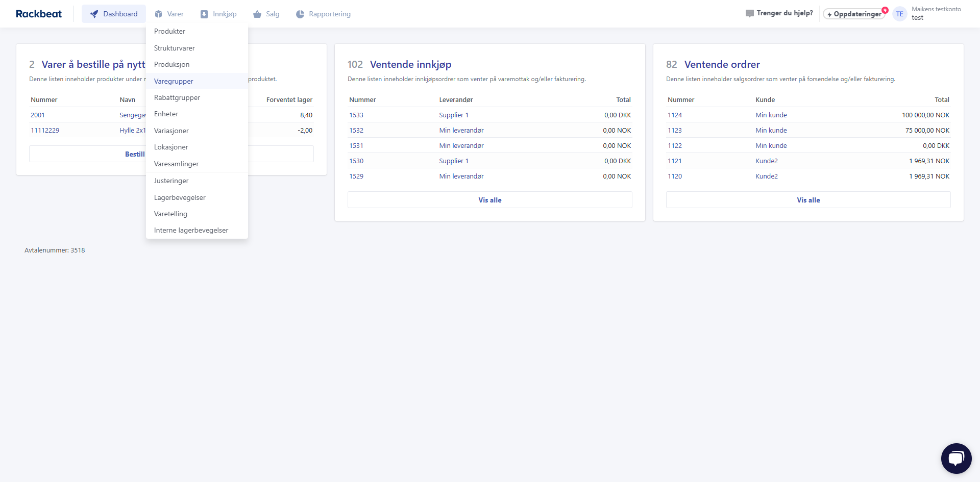Choose Varegrupper in the dropdown
This screenshot has height=482, width=980.
tap(197, 81)
